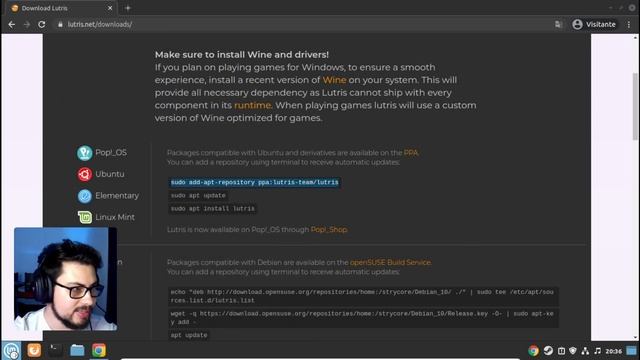
Task: Close the Download Lutris tab
Action: click(x=110, y=8)
